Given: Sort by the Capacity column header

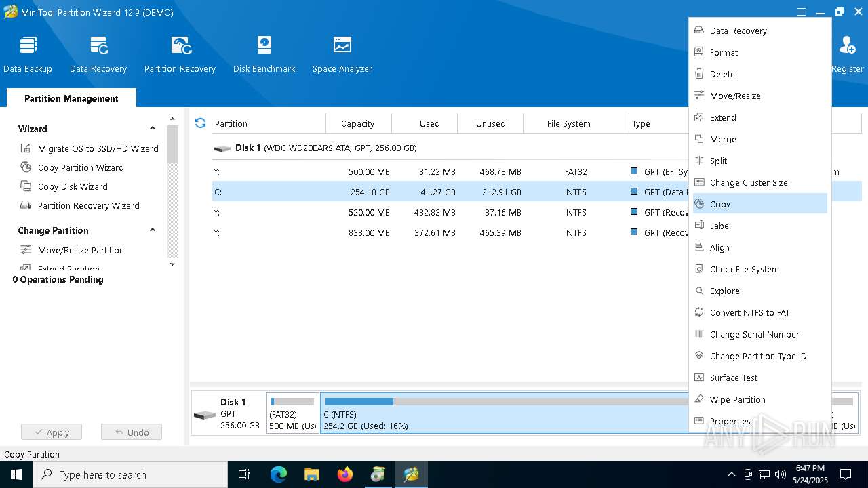Looking at the screenshot, I should (358, 123).
